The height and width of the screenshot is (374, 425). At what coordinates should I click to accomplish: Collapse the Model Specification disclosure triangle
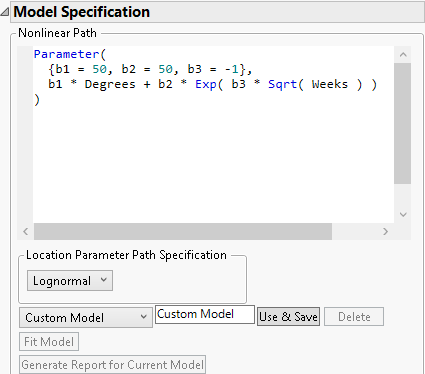coord(5,12)
